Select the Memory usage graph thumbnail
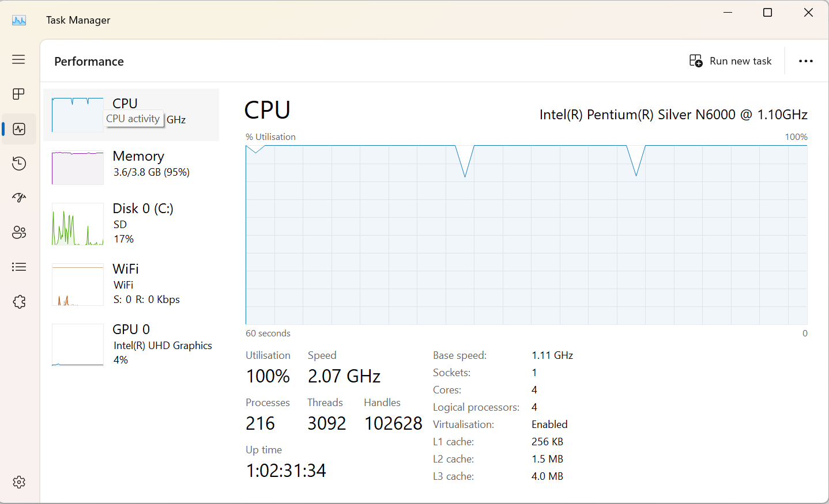The width and height of the screenshot is (829, 504). tap(77, 167)
